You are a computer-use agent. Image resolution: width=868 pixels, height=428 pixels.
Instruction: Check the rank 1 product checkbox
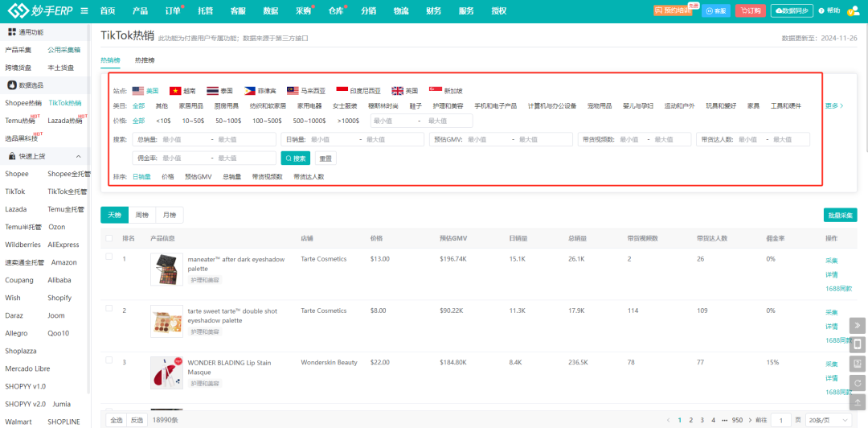[109, 257]
